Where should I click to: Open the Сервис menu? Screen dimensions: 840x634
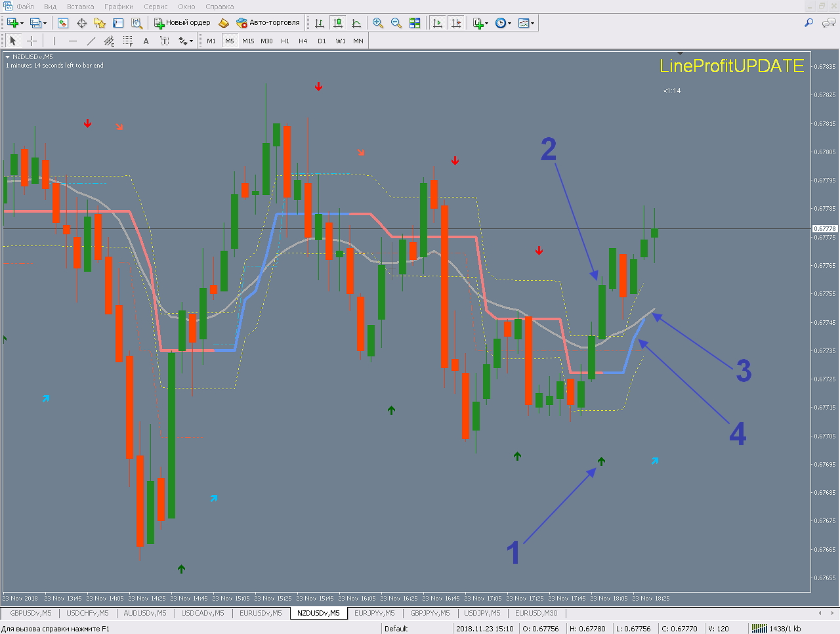click(156, 7)
